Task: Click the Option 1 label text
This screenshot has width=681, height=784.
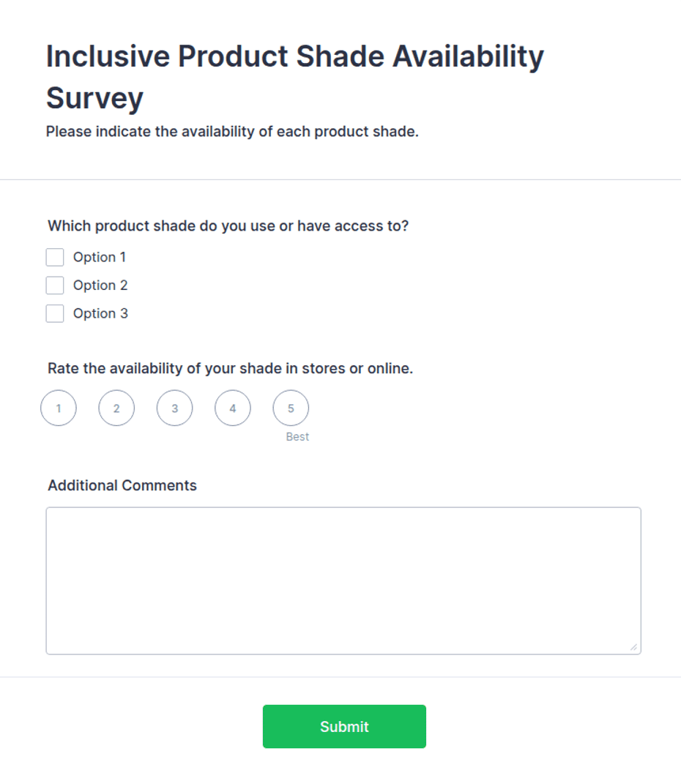Action: [100, 257]
